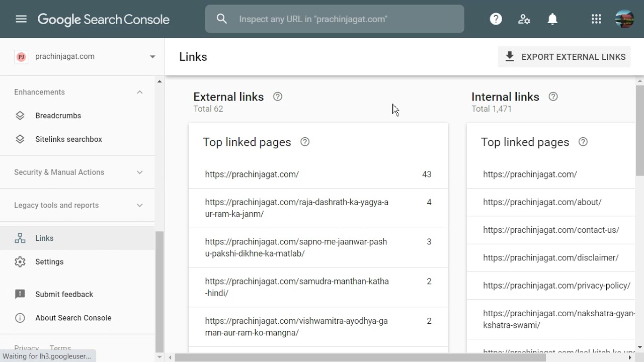Screen dimensions: 644x362
Task: Click the URL inspection search field
Action: click(x=335, y=19)
